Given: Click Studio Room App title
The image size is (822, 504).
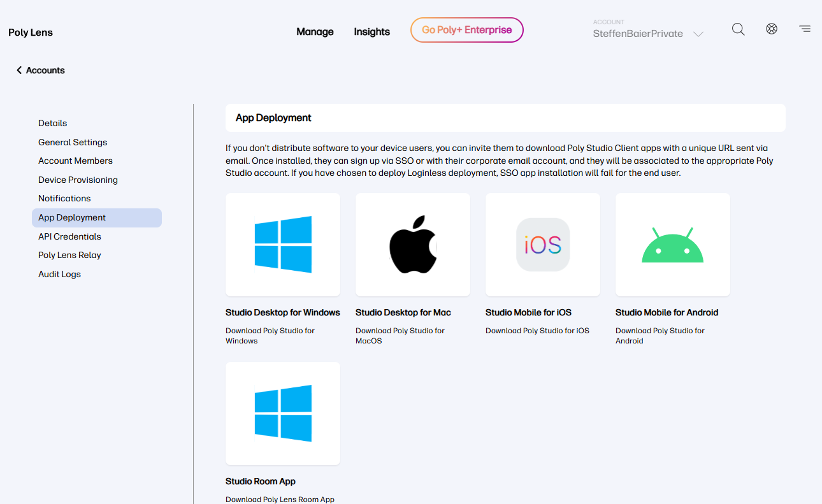Looking at the screenshot, I should [261, 481].
